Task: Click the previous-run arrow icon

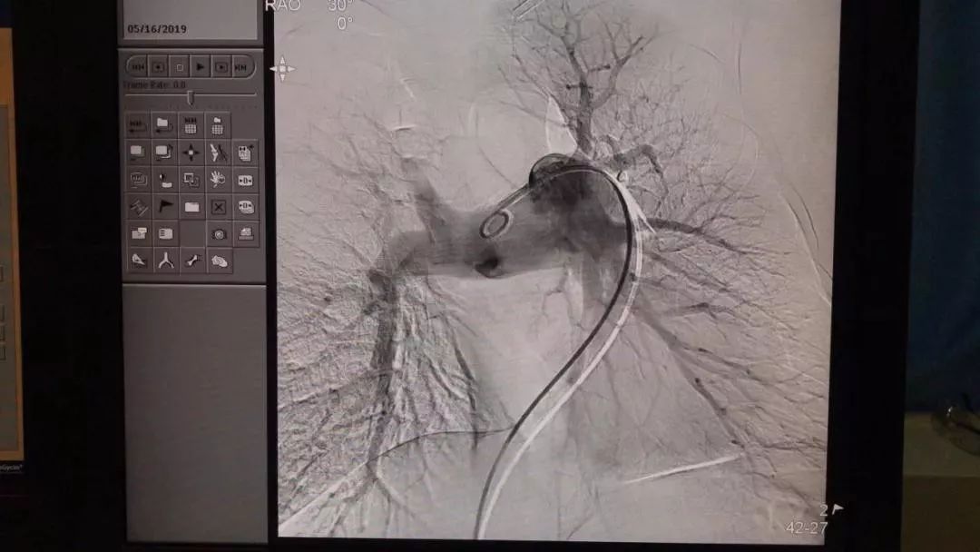Action: tap(137, 126)
